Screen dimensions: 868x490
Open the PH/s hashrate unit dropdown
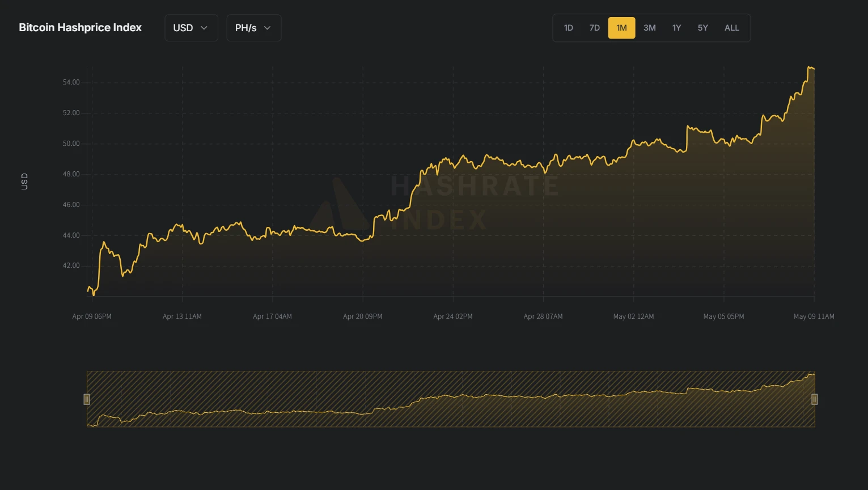[x=253, y=28]
